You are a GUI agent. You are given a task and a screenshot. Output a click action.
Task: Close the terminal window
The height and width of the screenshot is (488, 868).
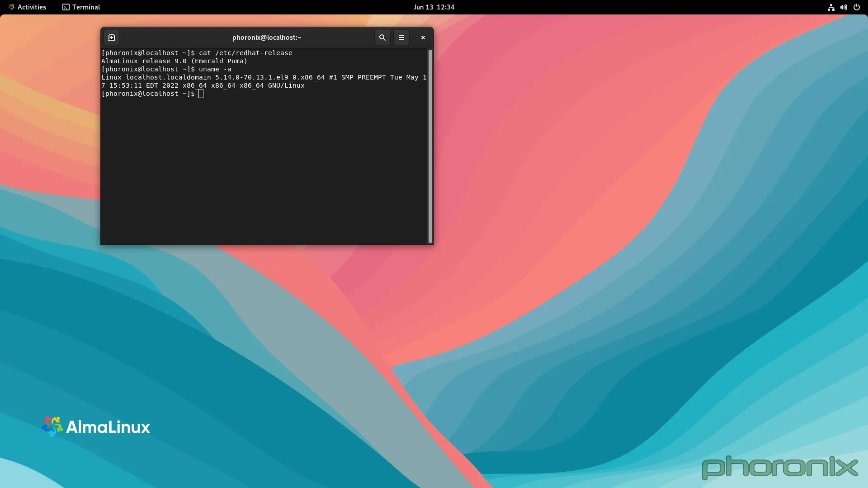423,38
